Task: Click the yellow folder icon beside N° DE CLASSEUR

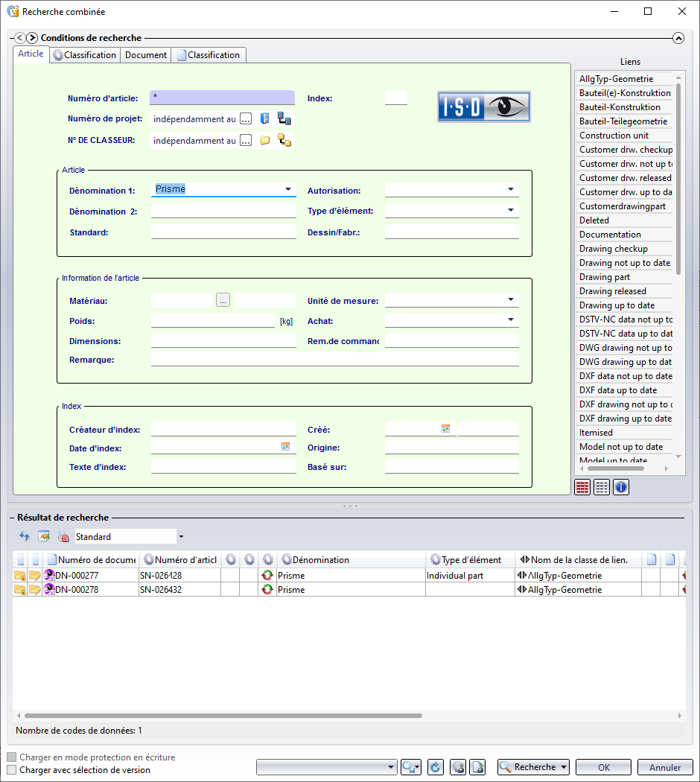Action: [265, 140]
